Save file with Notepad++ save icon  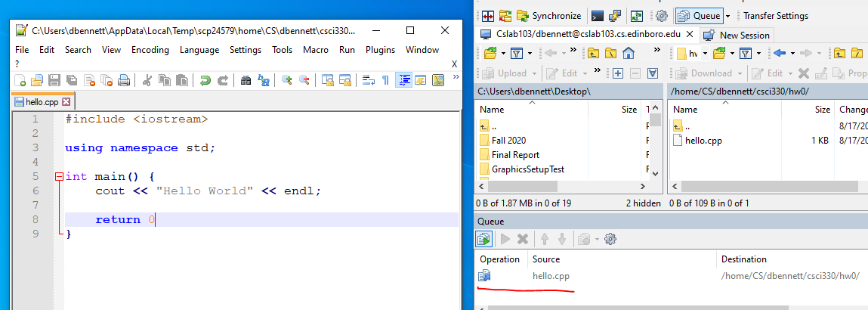(54, 80)
